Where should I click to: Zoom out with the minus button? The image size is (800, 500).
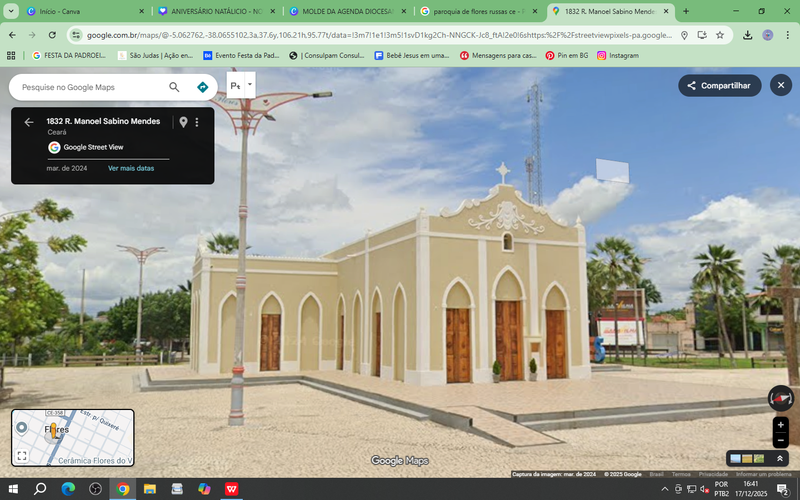click(x=781, y=440)
